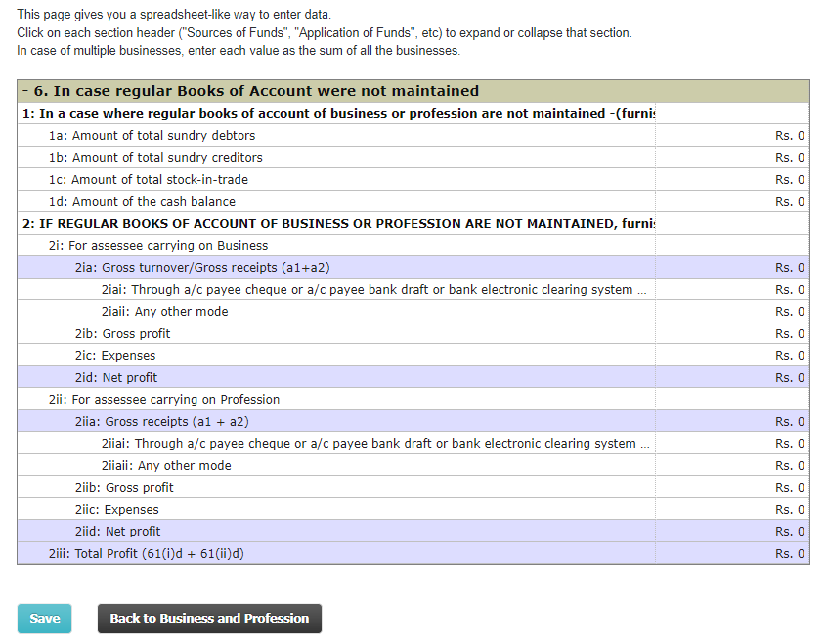Click the a/c payee cheque field under 2iia
The width and height of the screenshot is (826, 644).
click(732, 443)
